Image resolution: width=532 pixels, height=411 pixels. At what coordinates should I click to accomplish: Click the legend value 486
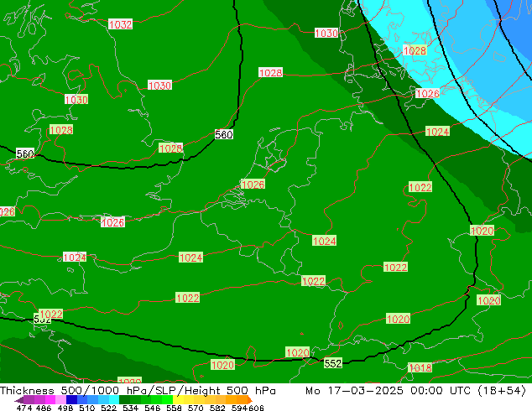point(44,408)
